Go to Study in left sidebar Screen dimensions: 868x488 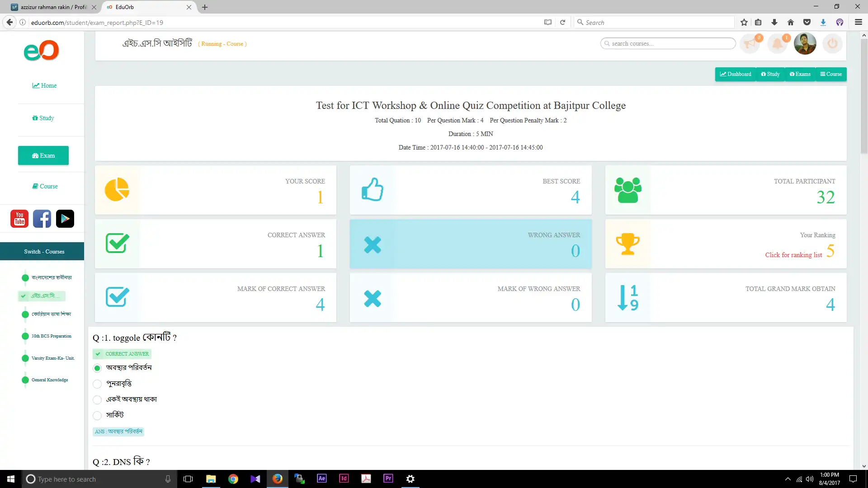pyautogui.click(x=43, y=118)
